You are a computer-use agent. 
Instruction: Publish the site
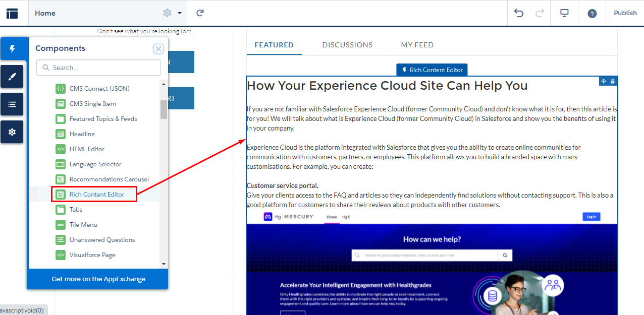pos(625,13)
